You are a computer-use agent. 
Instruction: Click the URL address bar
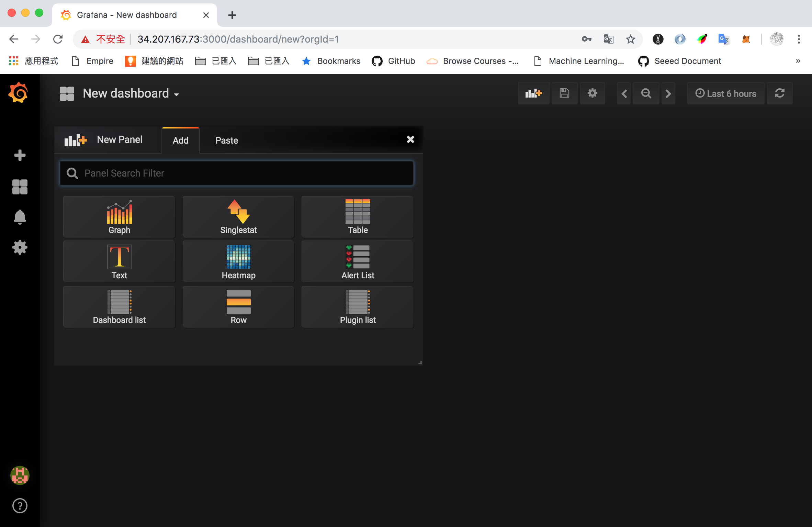[357, 39]
